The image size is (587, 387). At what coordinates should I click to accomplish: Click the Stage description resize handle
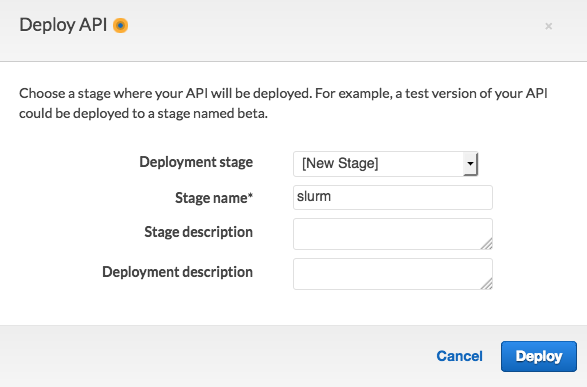487,244
